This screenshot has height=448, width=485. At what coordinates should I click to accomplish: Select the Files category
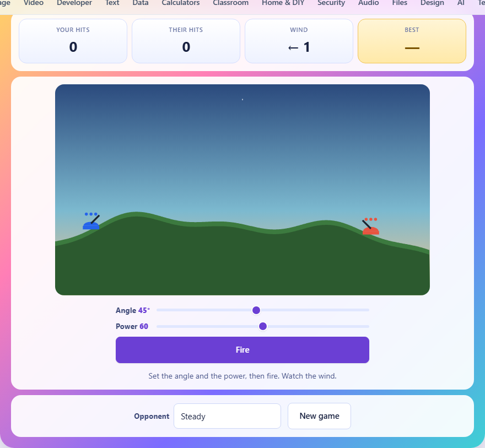400,3
